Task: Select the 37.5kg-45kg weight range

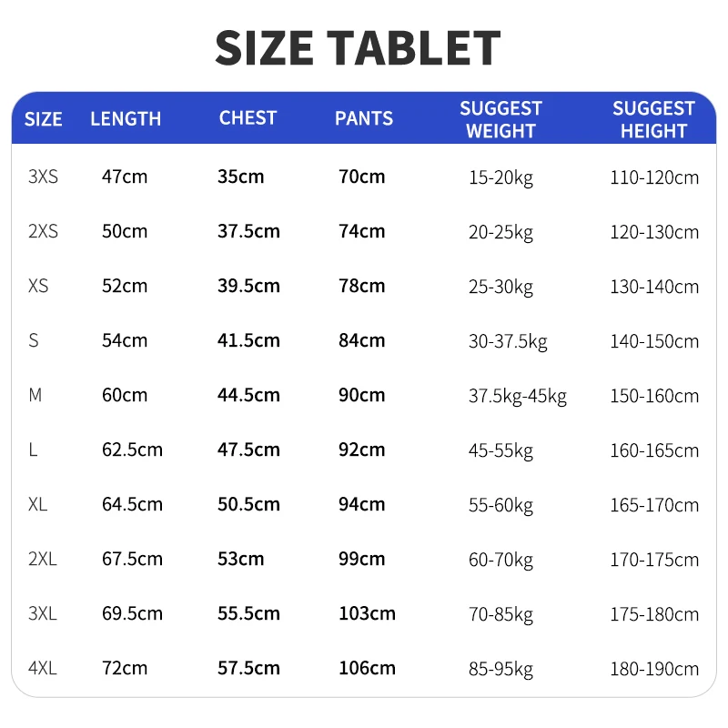Action: pyautogui.click(x=518, y=397)
